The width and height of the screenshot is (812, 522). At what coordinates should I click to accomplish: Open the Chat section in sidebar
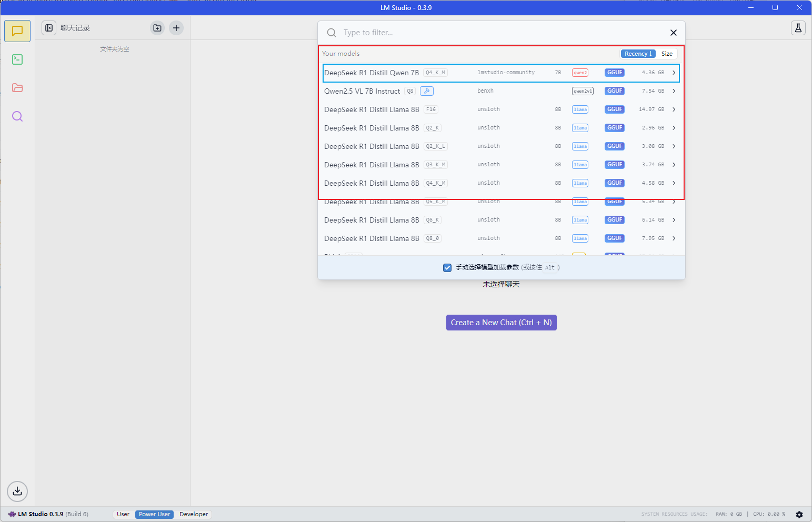[17, 31]
